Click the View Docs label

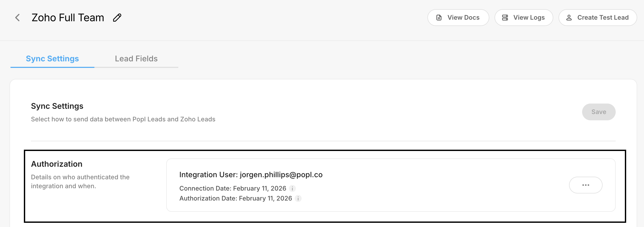[x=463, y=18]
